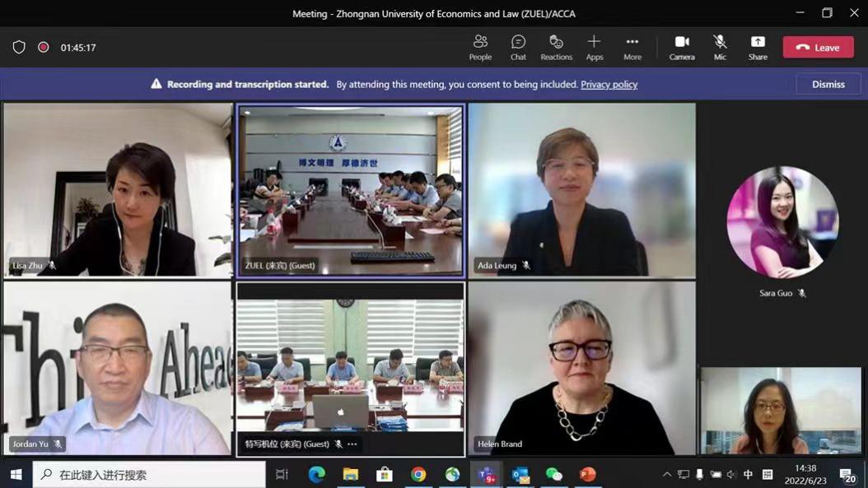Share your screen with Share icon
The width and height of the screenshot is (868, 488).
click(758, 47)
